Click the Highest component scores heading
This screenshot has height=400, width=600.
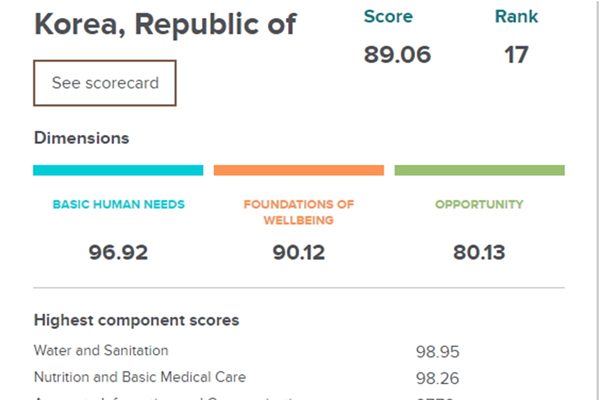(136, 321)
